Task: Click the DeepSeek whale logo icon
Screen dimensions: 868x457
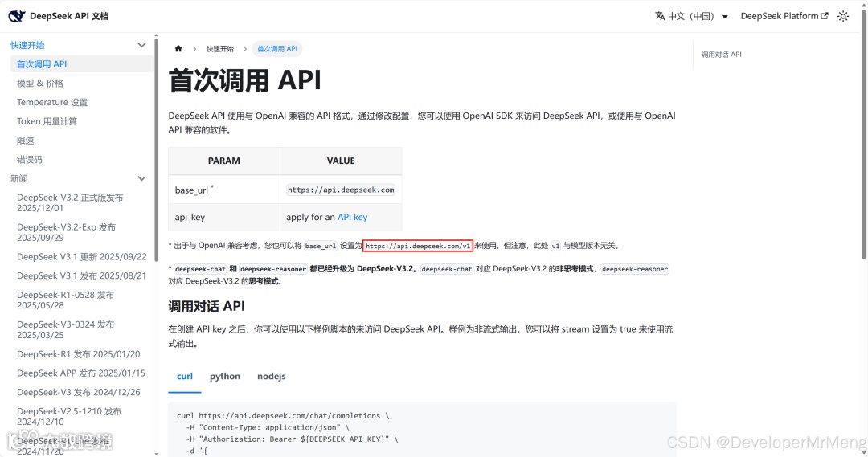Action: pos(17,16)
